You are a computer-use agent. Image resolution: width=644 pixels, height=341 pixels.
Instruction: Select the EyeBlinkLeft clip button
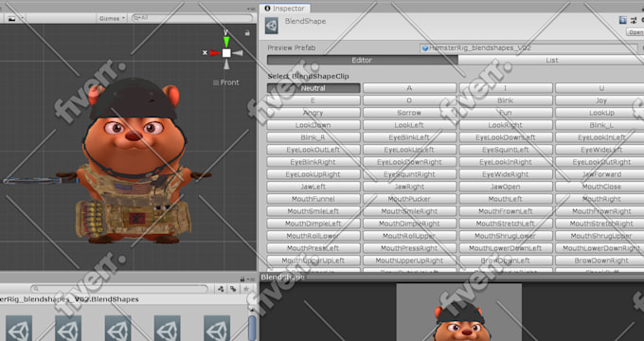(409, 137)
